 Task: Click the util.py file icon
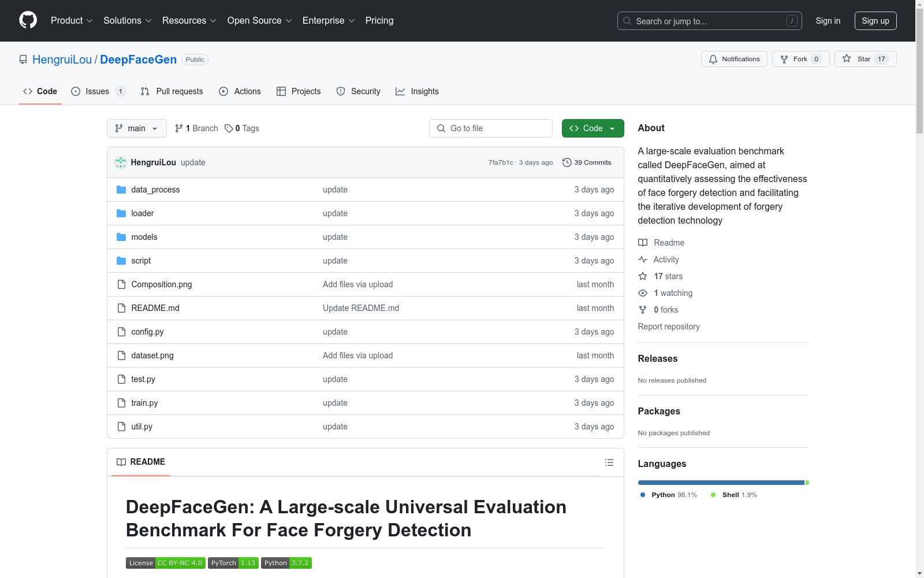pyautogui.click(x=121, y=427)
